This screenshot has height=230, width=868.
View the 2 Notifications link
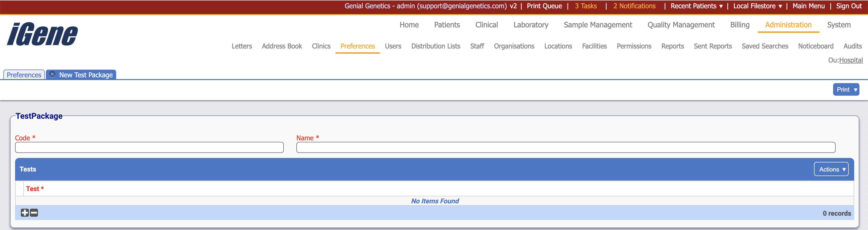coord(634,6)
